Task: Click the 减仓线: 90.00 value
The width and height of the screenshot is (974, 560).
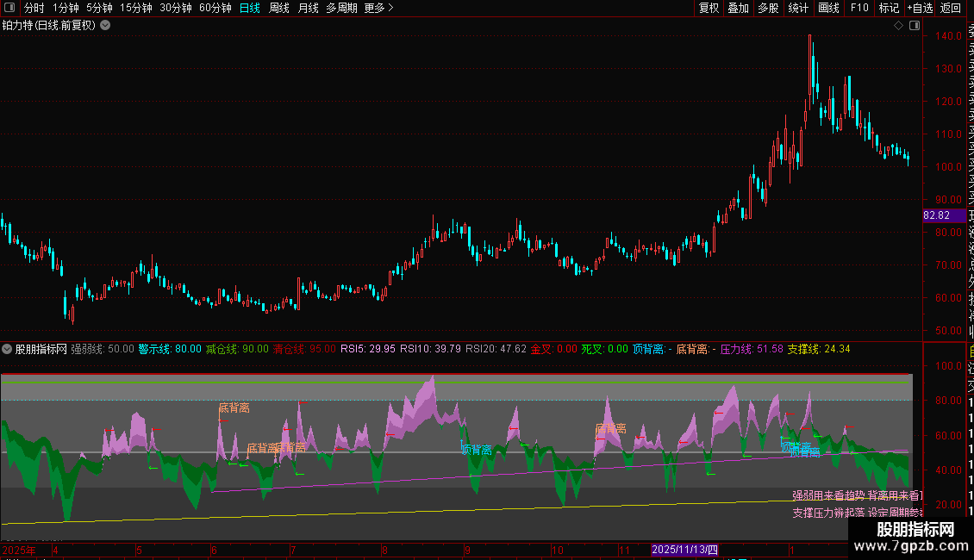Action: point(237,349)
